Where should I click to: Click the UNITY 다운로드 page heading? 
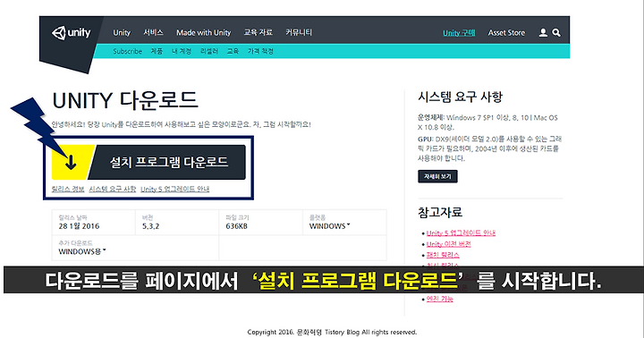pyautogui.click(x=125, y=101)
